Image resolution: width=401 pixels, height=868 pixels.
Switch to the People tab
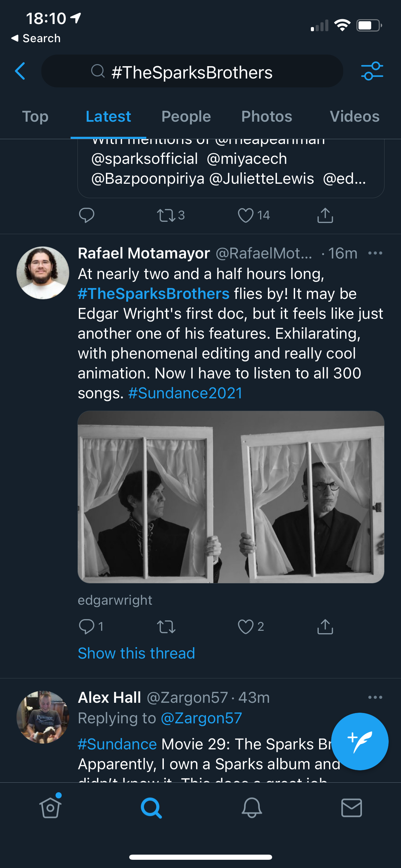coord(186,117)
